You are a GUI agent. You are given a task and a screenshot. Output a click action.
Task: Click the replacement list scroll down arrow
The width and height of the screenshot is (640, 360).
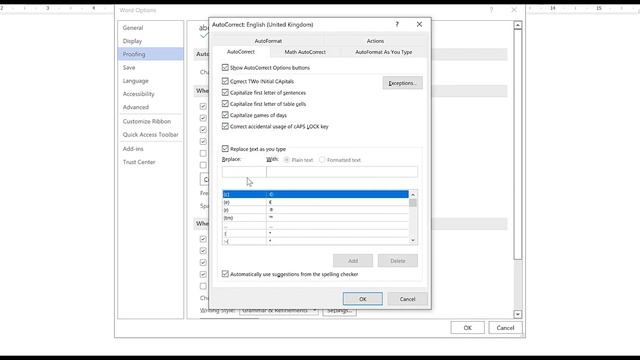tap(413, 240)
